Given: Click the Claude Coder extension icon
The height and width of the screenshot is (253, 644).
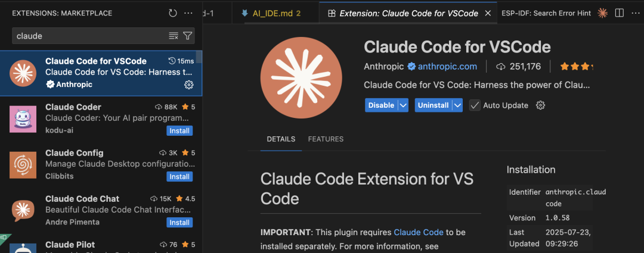Looking at the screenshot, I should [23, 119].
